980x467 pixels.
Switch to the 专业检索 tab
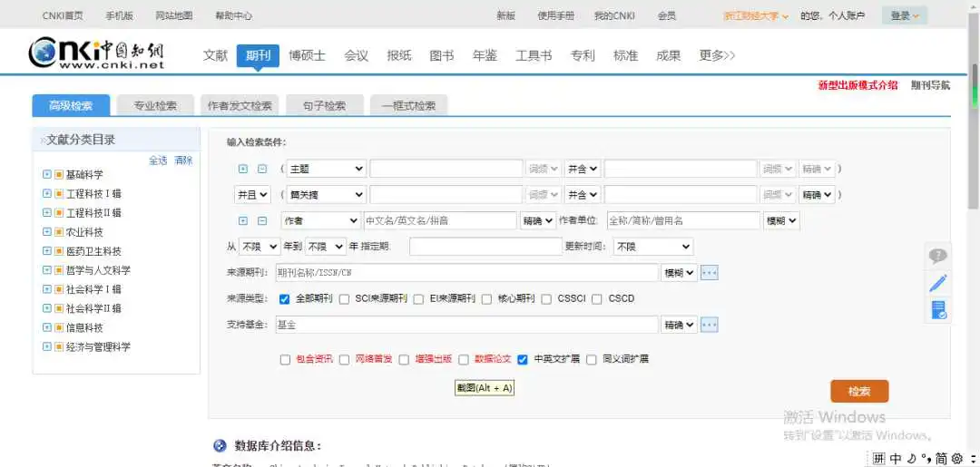pyautogui.click(x=155, y=105)
